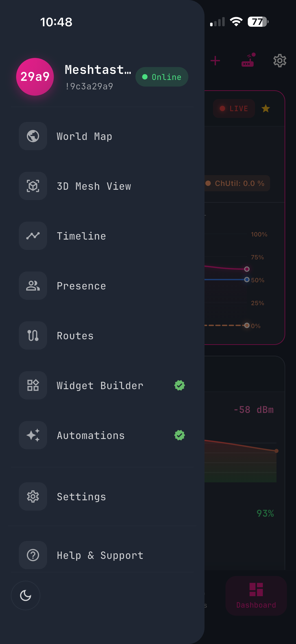The image size is (296, 644).
Task: Click the Online status badge
Action: click(x=162, y=77)
